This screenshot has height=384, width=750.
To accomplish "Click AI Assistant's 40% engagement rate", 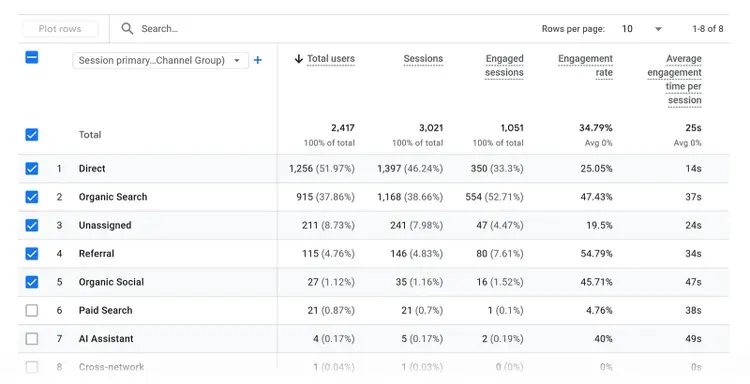I will [603, 339].
